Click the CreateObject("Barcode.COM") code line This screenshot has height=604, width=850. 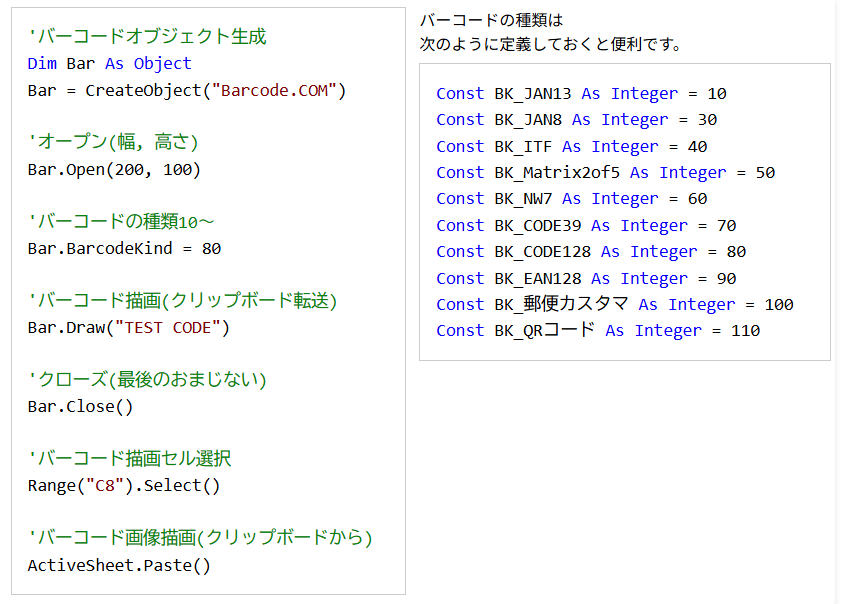[x=186, y=91]
